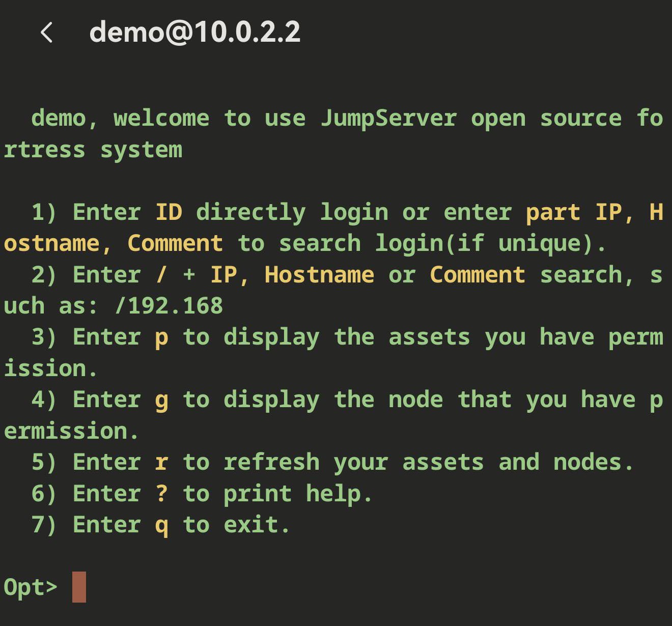
Task: Click the highlighted words part IP
Action: [573, 212]
